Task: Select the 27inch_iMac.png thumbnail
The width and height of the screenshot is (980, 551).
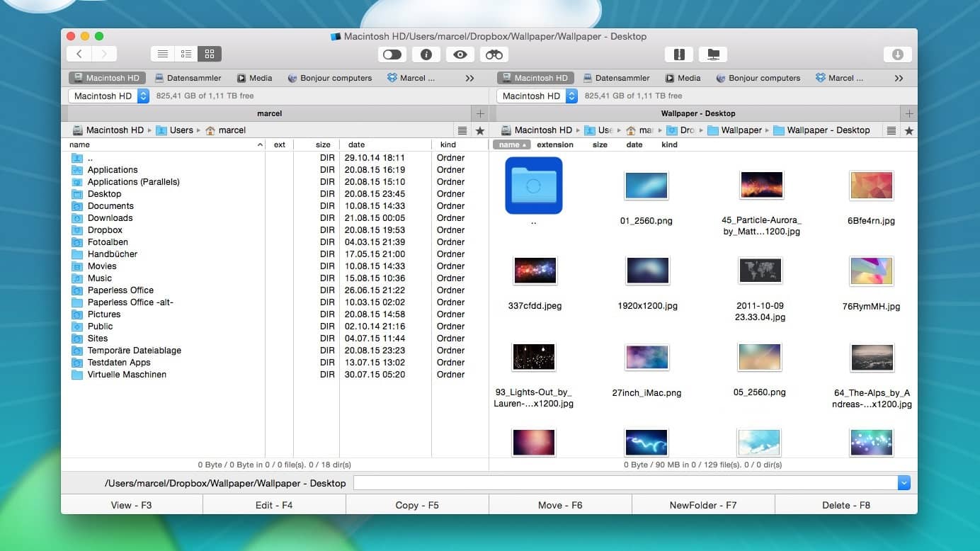Action: coord(646,358)
